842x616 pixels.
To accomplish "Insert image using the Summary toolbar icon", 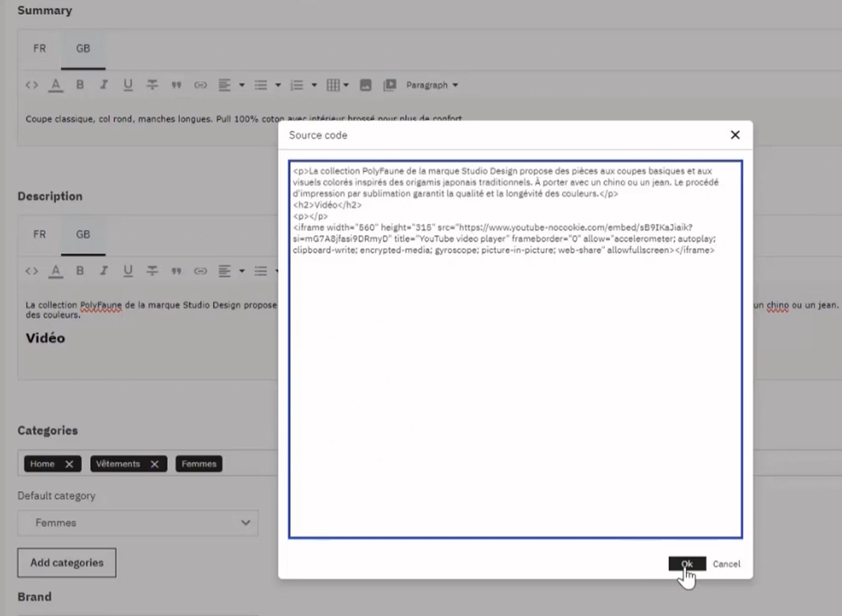I will (x=365, y=85).
